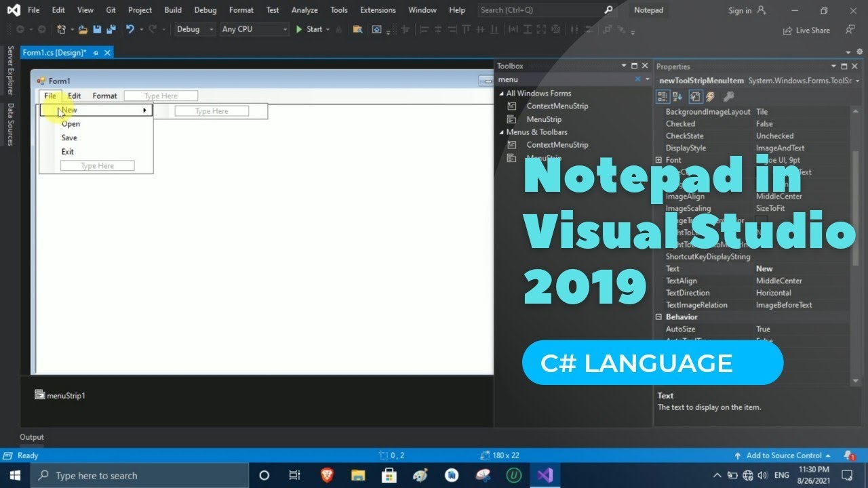Click the Open File folder icon
The width and height of the screenshot is (868, 488).
[x=83, y=29]
